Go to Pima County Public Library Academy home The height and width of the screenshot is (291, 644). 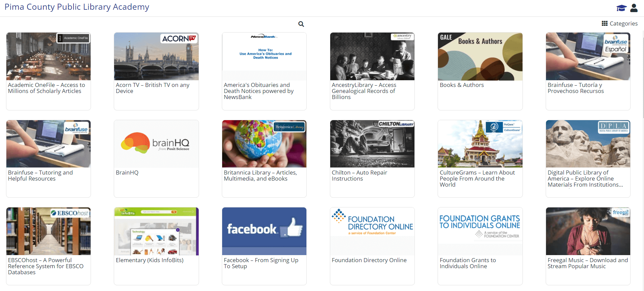pos(77,7)
